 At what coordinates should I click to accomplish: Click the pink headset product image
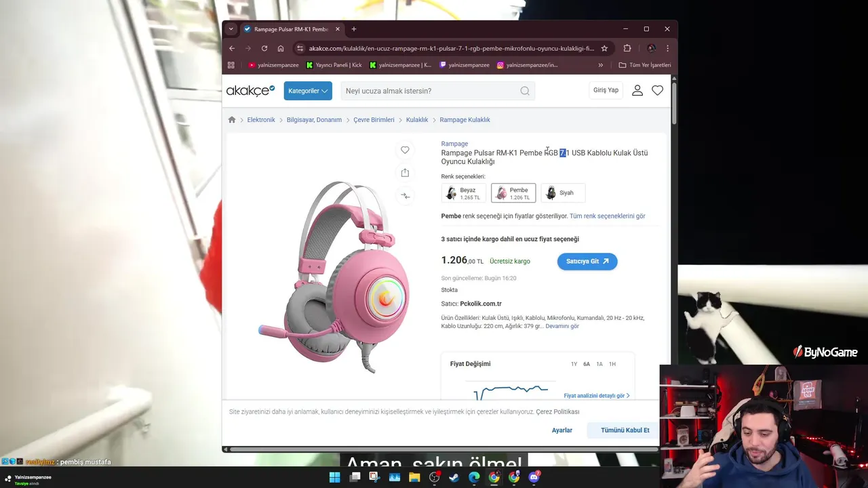[x=335, y=276]
